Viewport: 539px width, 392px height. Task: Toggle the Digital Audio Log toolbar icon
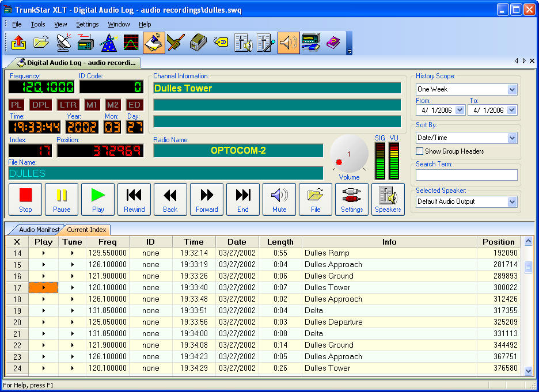[154, 43]
